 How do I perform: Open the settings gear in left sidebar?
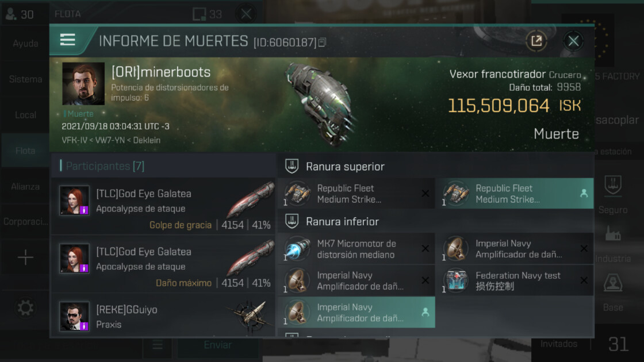coord(25,307)
